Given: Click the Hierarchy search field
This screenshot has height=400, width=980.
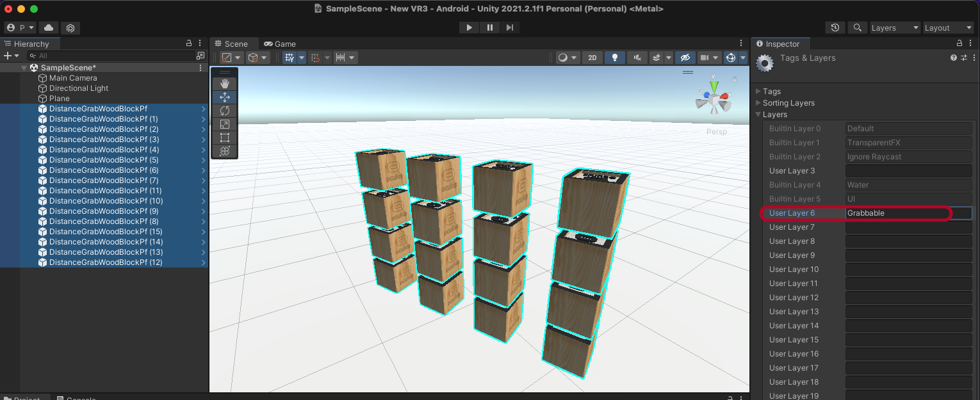Looking at the screenshot, I should coord(110,56).
